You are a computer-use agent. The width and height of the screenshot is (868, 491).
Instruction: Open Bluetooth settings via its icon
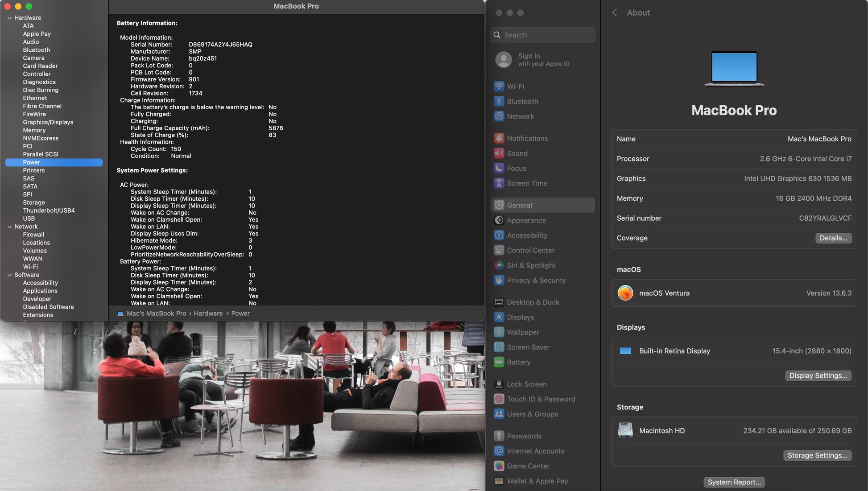(499, 101)
